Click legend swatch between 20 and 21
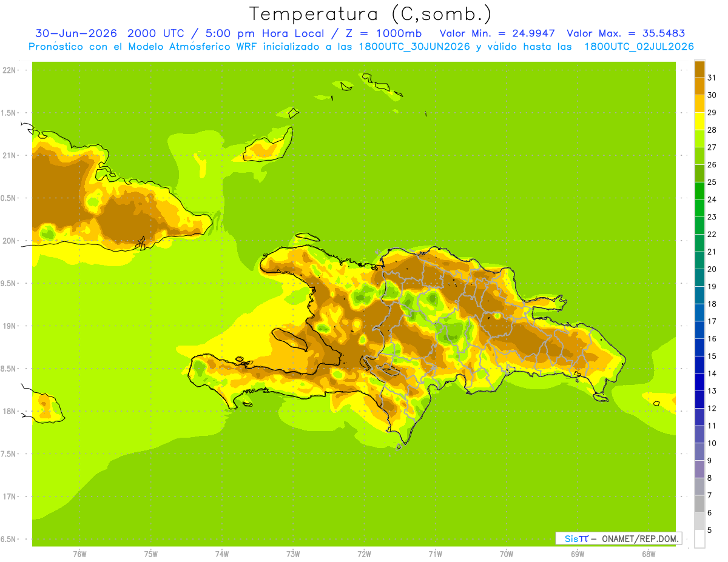Screen dimensions: 728x562 (x=699, y=261)
